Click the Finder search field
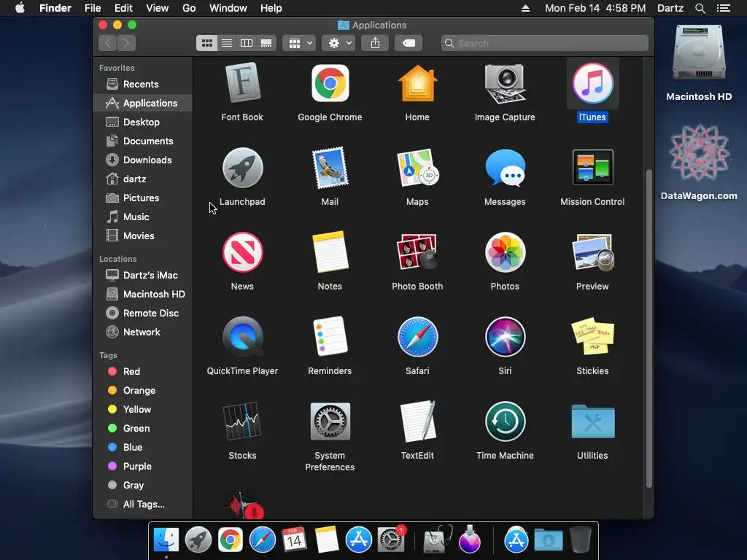The height and width of the screenshot is (560, 747). 544,43
